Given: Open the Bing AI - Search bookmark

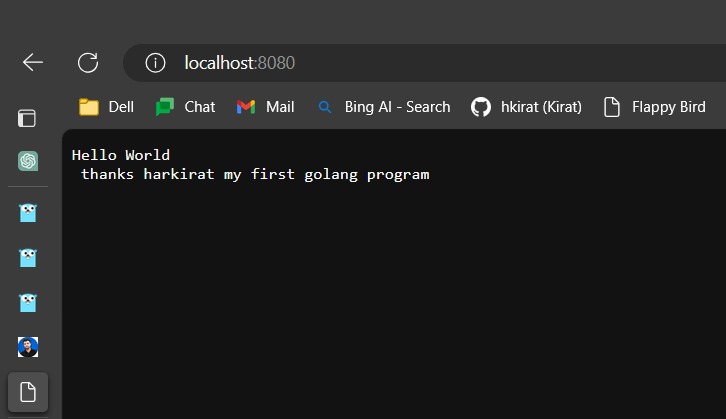Looking at the screenshot, I should click(384, 107).
